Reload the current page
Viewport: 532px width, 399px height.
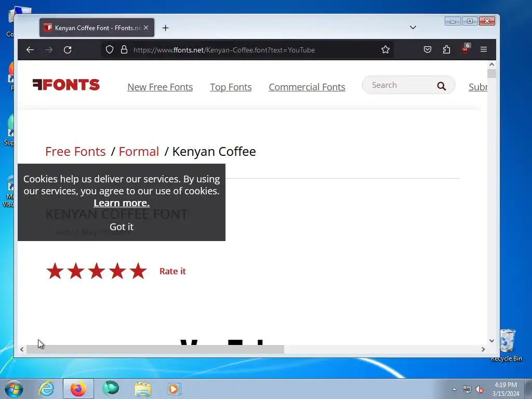[x=68, y=50]
